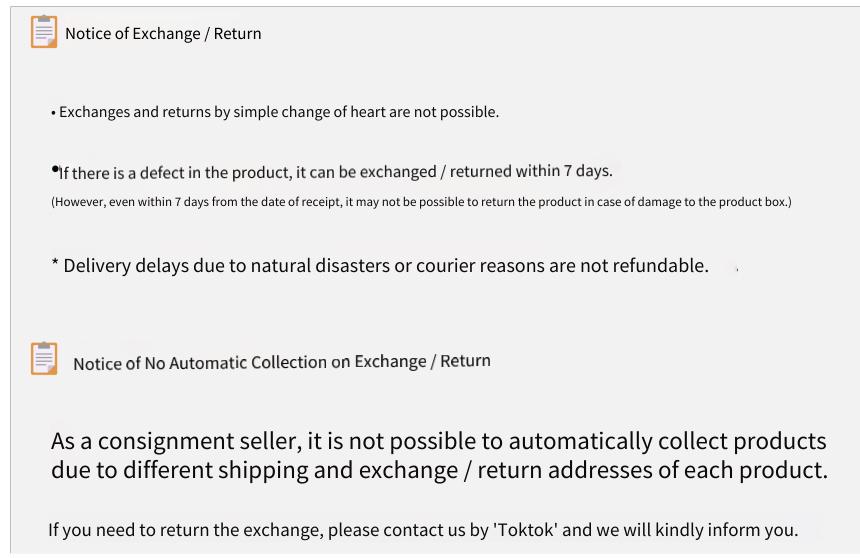Click the phrase 'returned within 7 days'
Image resolution: width=860 pixels, height=558 pixels.
(x=531, y=171)
